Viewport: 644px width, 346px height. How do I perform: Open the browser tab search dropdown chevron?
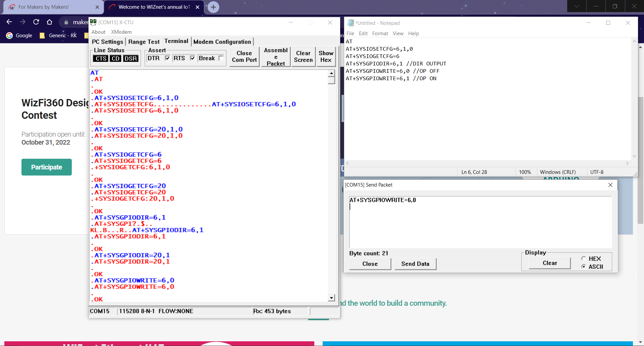577,6
